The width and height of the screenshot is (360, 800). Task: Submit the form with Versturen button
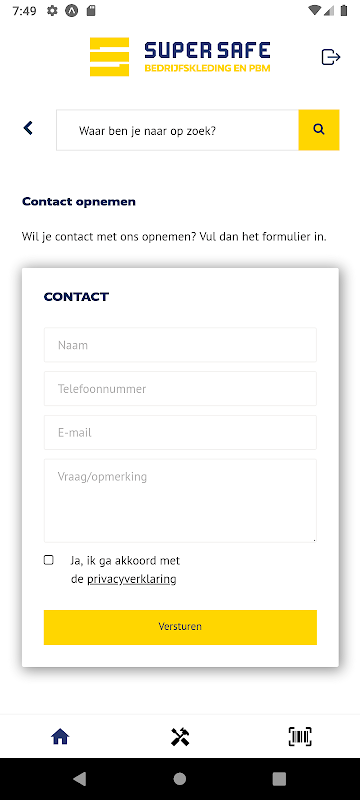click(x=180, y=627)
